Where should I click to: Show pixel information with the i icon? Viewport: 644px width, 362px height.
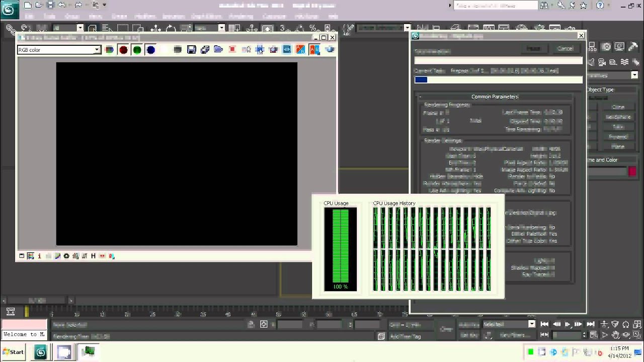(39, 256)
